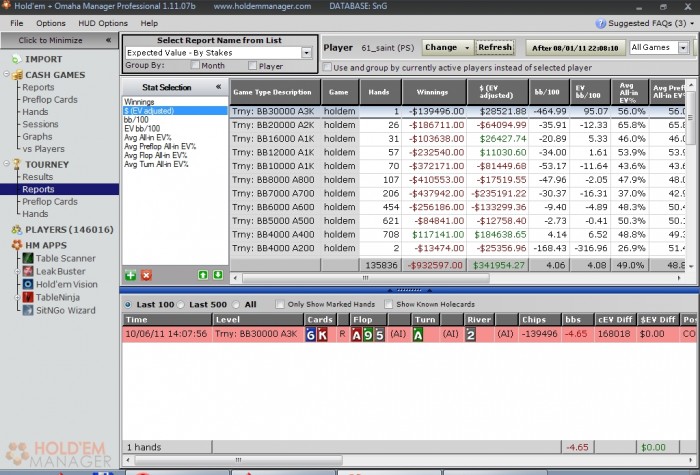Viewport: 700px width, 475px height.
Task: Select the Avg Flop All-in EV% stat
Action: pyautogui.click(x=175, y=155)
